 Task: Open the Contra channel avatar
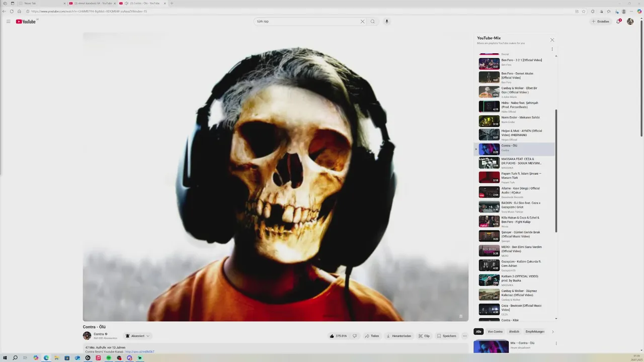click(87, 335)
